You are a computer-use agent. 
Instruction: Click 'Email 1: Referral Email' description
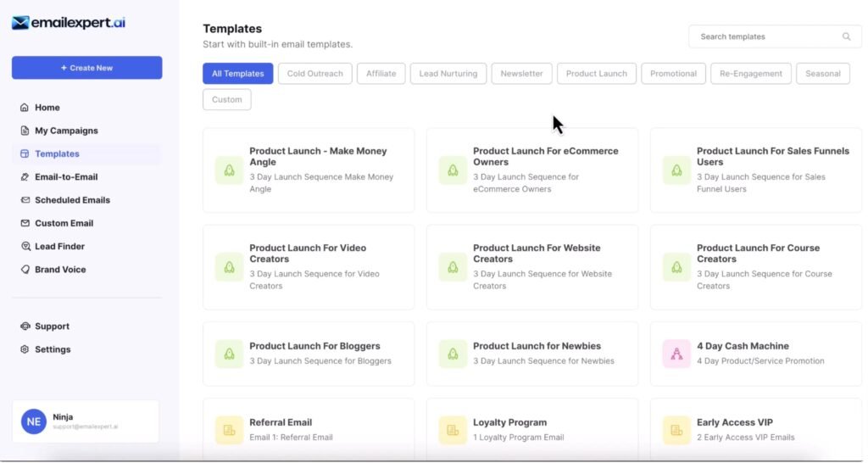tap(291, 438)
